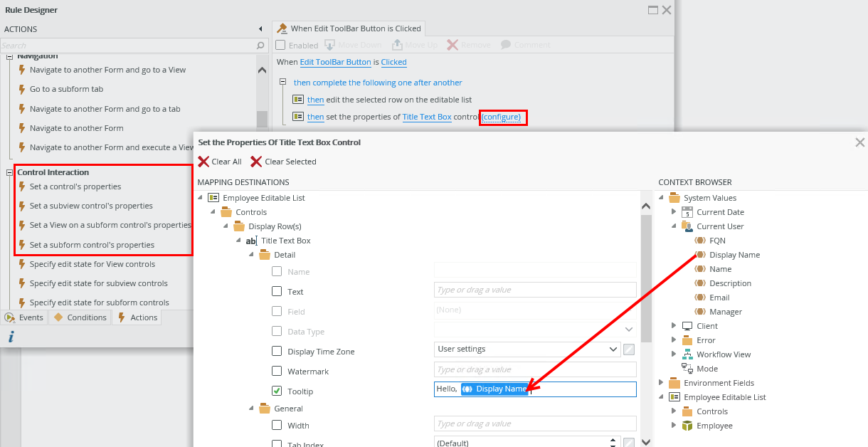The height and width of the screenshot is (447, 868).
Task: Click the configure link
Action: pyautogui.click(x=502, y=117)
